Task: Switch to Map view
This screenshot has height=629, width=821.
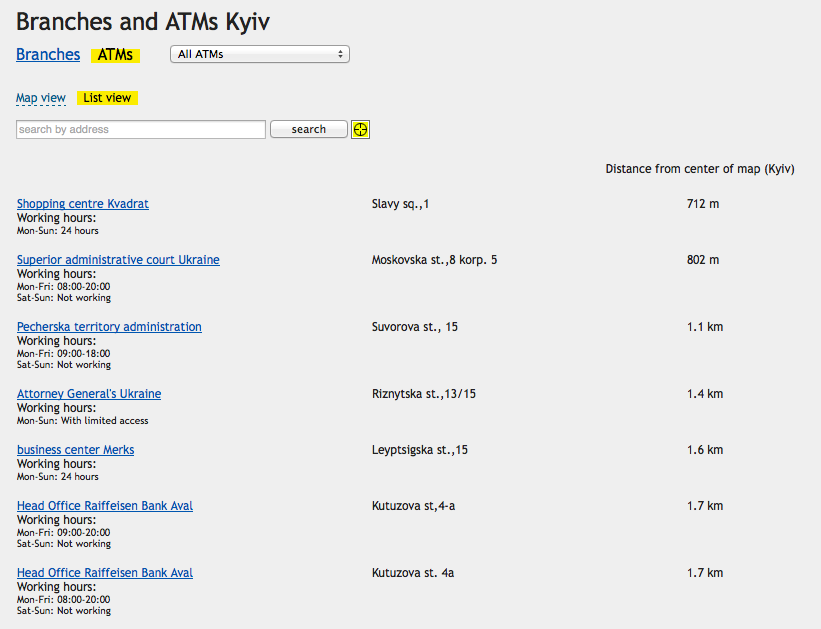Action: click(41, 98)
